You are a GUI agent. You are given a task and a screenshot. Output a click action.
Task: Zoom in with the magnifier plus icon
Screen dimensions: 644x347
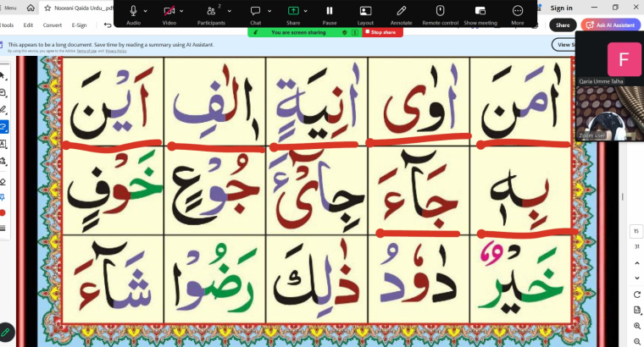click(636, 326)
